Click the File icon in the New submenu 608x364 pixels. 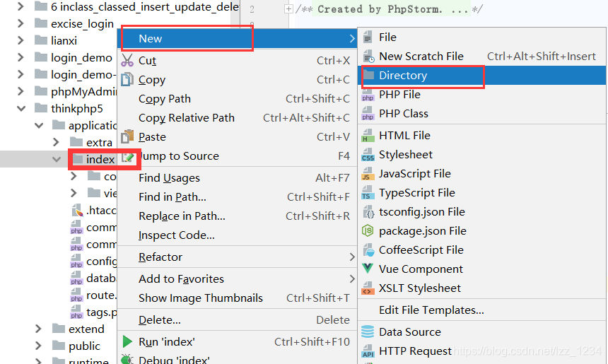point(368,37)
